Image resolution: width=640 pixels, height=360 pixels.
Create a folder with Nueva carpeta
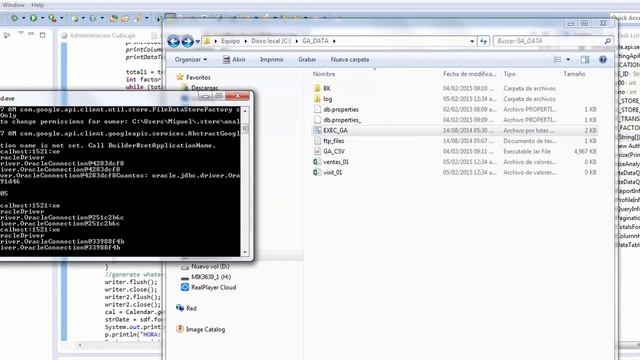(350, 60)
